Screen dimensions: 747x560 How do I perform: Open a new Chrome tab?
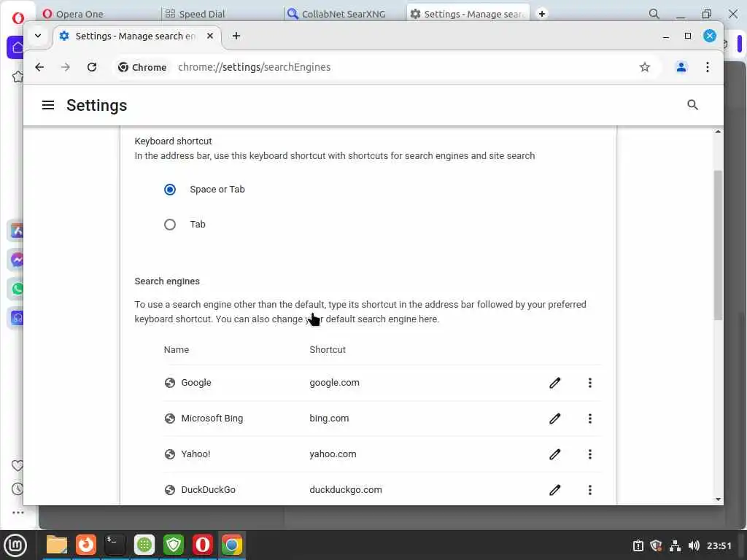236,36
